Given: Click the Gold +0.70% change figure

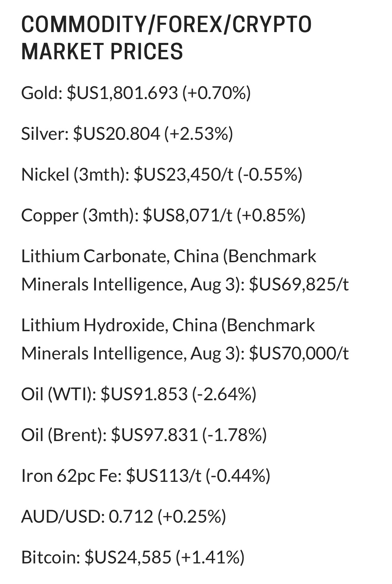Looking at the screenshot, I should [x=216, y=93].
